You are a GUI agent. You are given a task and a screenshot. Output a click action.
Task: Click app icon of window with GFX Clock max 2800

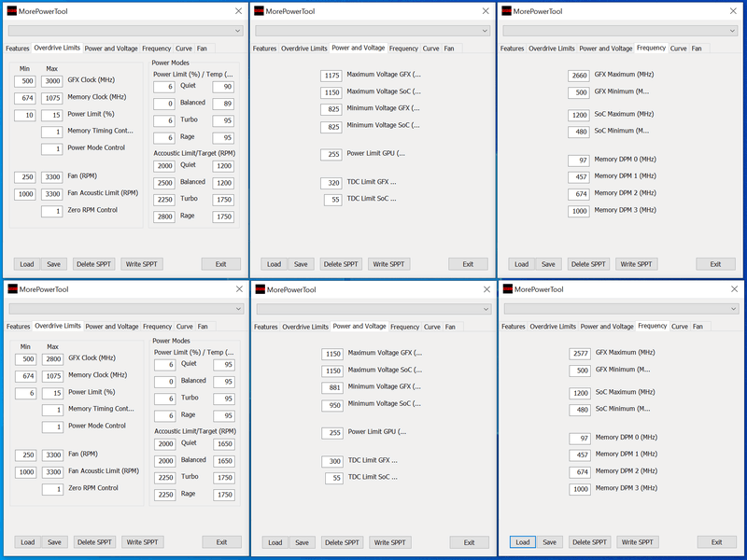pos(13,289)
